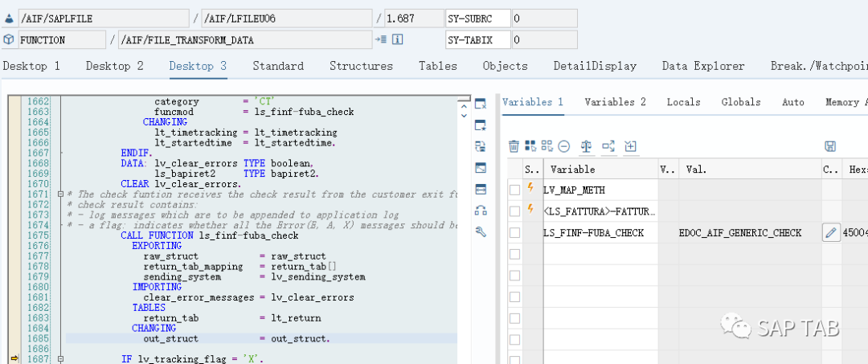Tick the checkbox for LS_FINF-FUBA_CHECK row
The image size is (868, 364).
[515, 233]
